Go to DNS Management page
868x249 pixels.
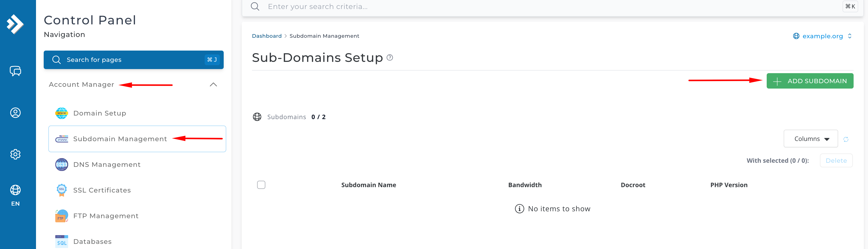click(x=106, y=165)
